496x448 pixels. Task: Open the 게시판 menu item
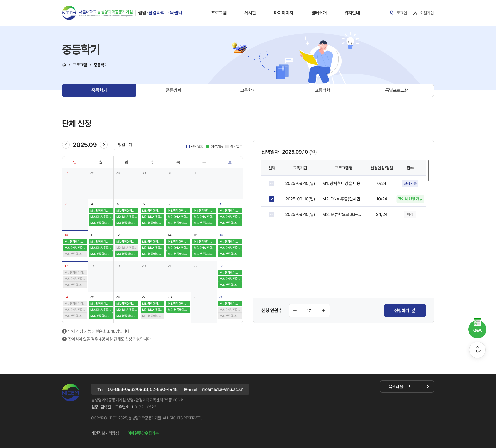(250, 13)
